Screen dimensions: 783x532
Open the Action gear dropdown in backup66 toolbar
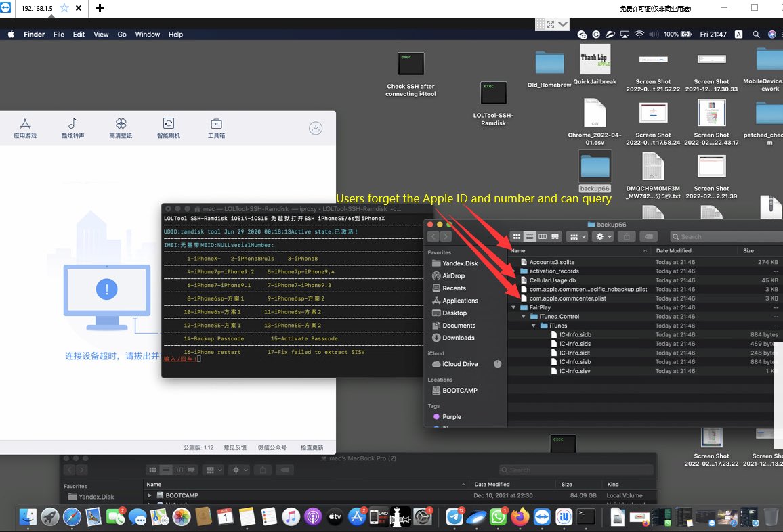pyautogui.click(x=604, y=236)
